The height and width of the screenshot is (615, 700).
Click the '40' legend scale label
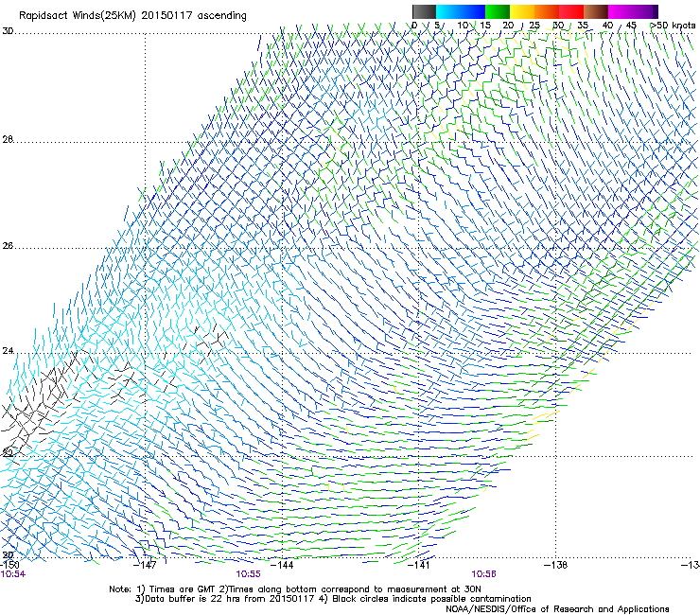point(607,26)
